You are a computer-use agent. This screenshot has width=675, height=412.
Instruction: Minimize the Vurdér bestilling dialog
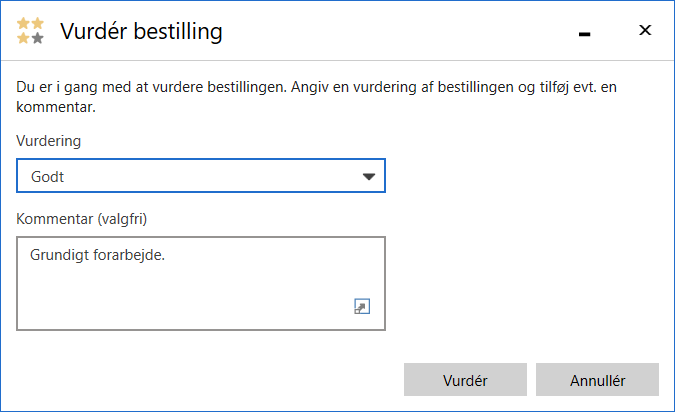585,33
